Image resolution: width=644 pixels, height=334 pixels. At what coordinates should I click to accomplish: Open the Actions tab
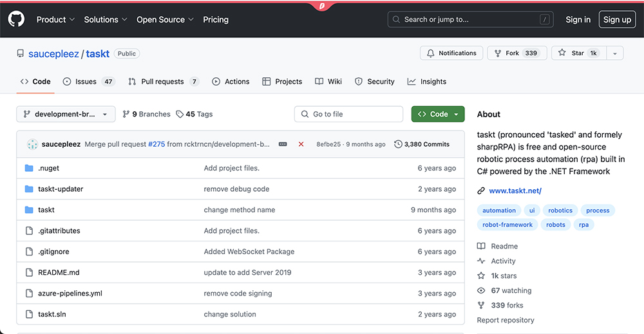[x=231, y=82]
